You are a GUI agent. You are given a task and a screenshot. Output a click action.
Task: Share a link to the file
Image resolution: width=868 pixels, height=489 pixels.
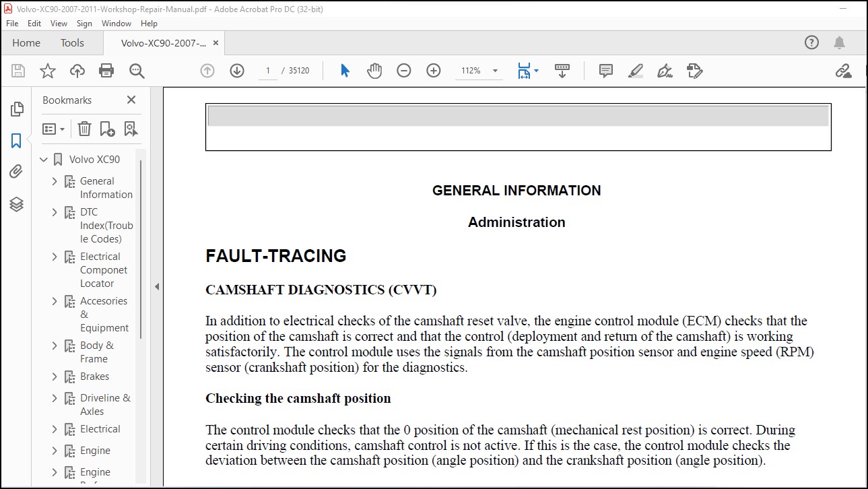click(x=842, y=71)
